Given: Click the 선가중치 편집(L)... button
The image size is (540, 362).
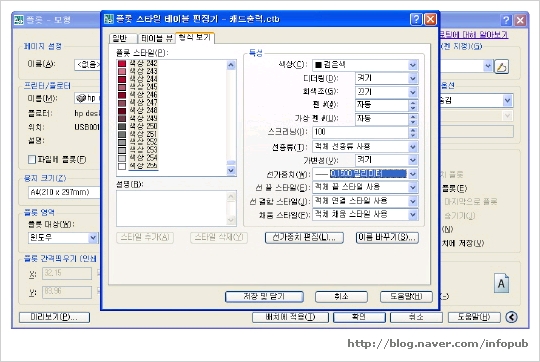Looking at the screenshot, I should click(304, 237).
